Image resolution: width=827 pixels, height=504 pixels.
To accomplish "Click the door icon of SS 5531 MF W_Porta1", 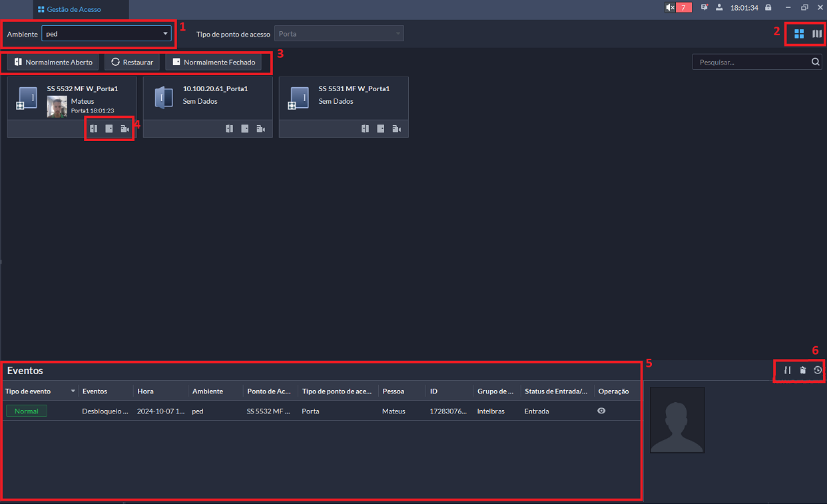I will coord(298,97).
